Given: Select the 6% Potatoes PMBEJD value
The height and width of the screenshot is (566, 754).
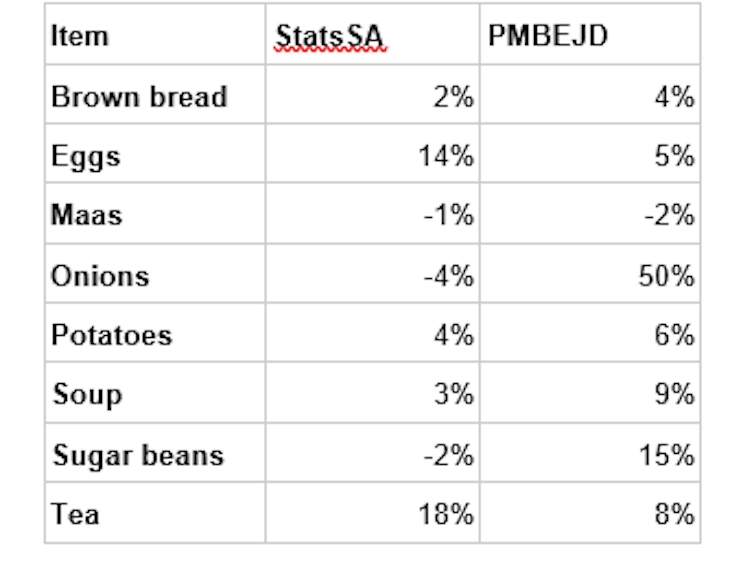Looking at the screenshot, I should tap(676, 335).
